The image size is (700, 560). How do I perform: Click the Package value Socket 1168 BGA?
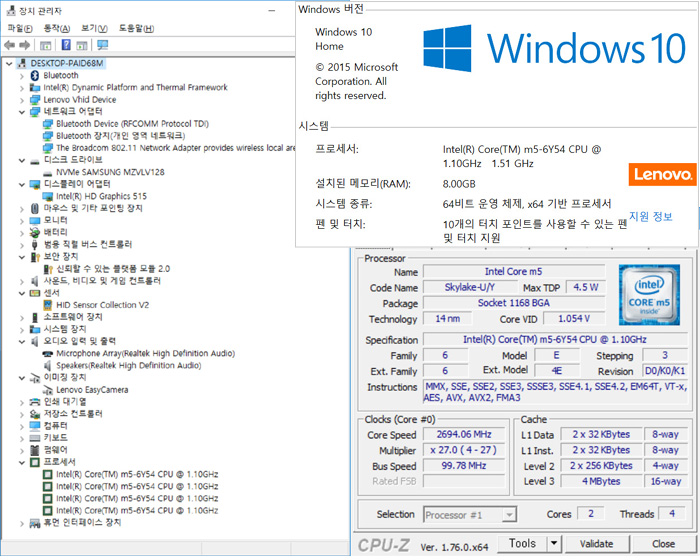(x=514, y=303)
